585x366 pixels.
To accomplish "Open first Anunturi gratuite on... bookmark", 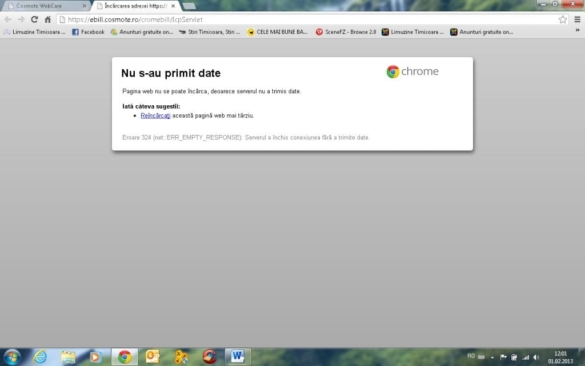I will pos(142,32).
